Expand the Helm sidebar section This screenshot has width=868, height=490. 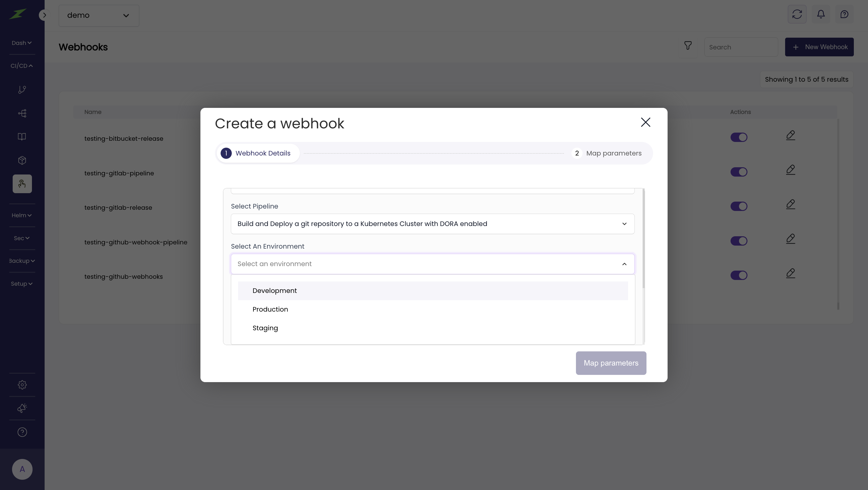(x=22, y=215)
